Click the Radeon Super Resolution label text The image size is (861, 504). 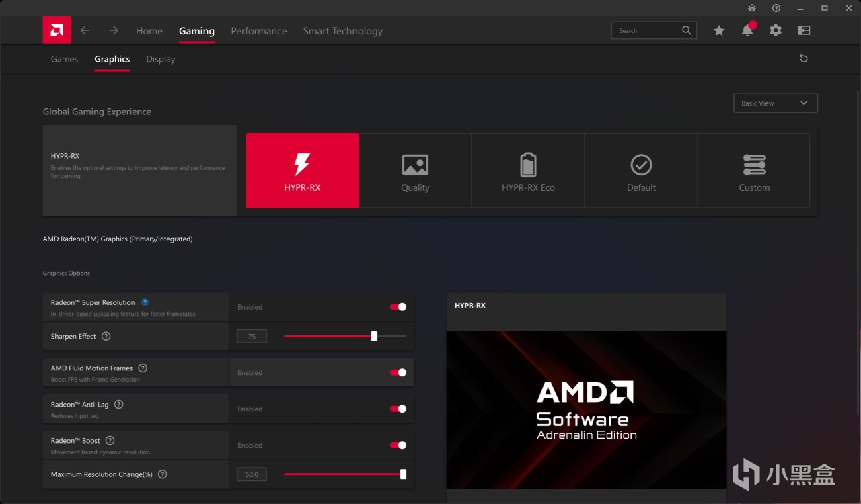point(93,302)
